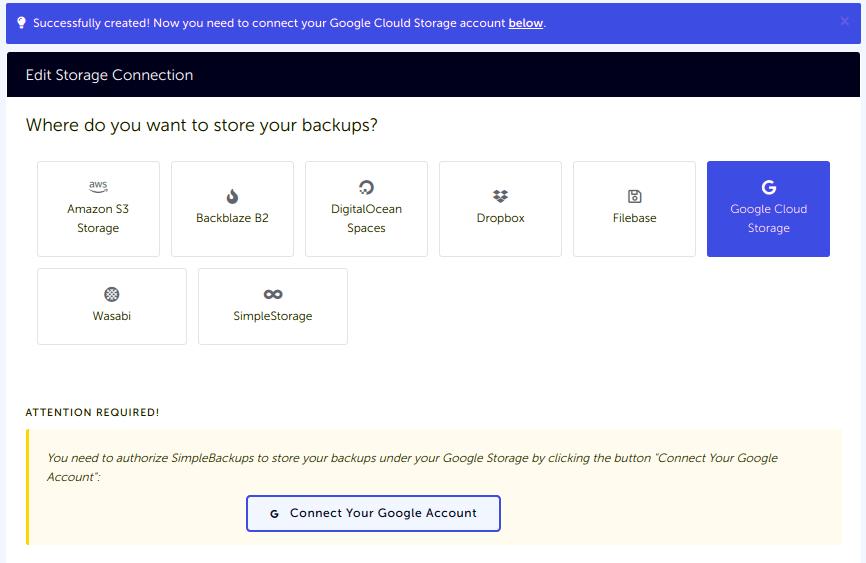Screen dimensions: 866x563
Task: Select the SimpleStorage provider tile
Action: click(273, 306)
